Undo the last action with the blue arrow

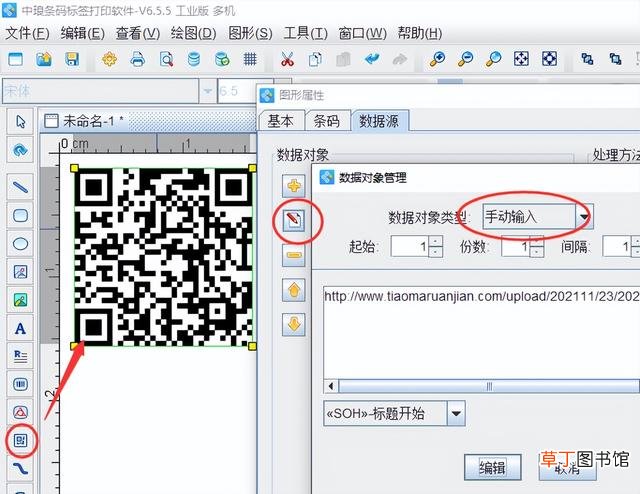coord(371,60)
